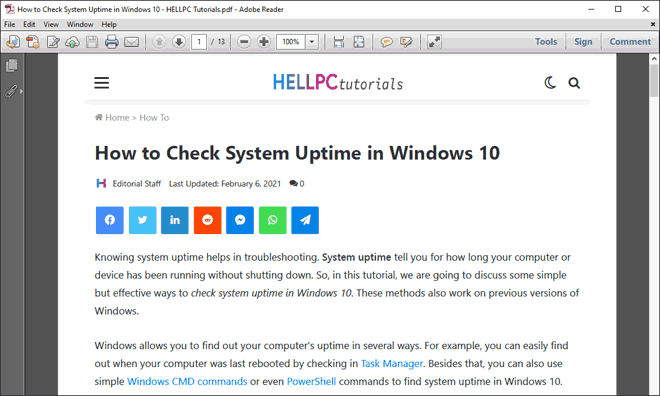Click the comments count bubble
Screen dimensions: 660x396
[x=297, y=183]
